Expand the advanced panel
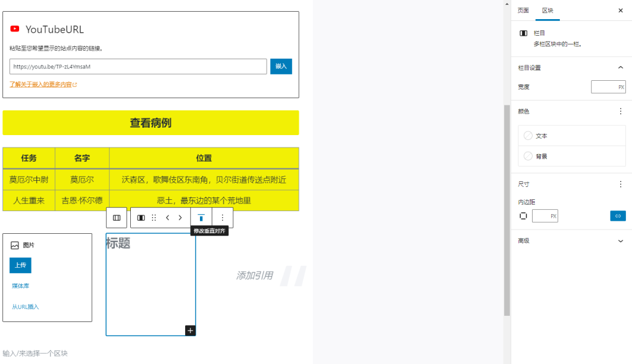The height and width of the screenshot is (364, 632). (x=621, y=241)
